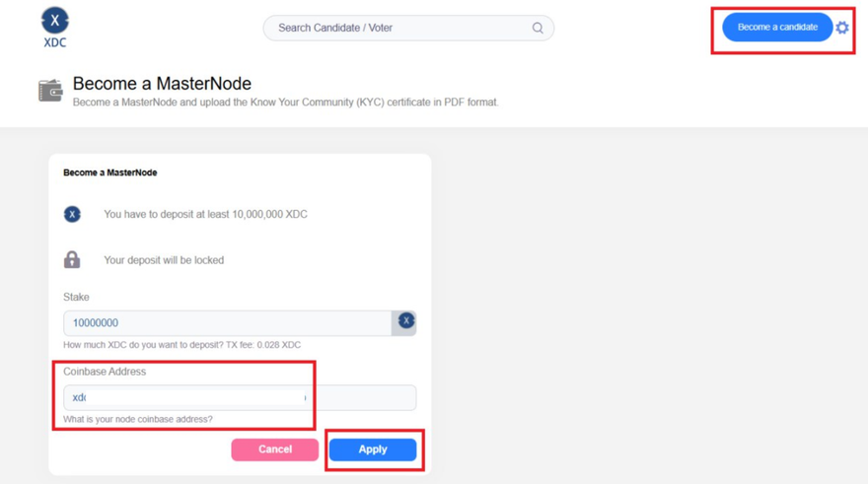Click the bold Become a MasterNode card title
The width and height of the screenshot is (868, 484).
[110, 173]
